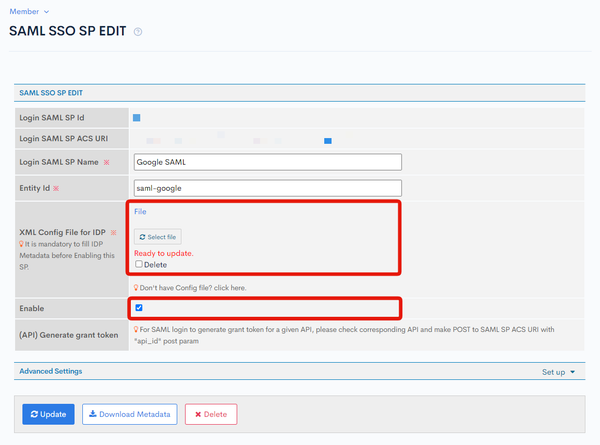
Task: Uncheck the Enable checkbox
Action: [139, 308]
